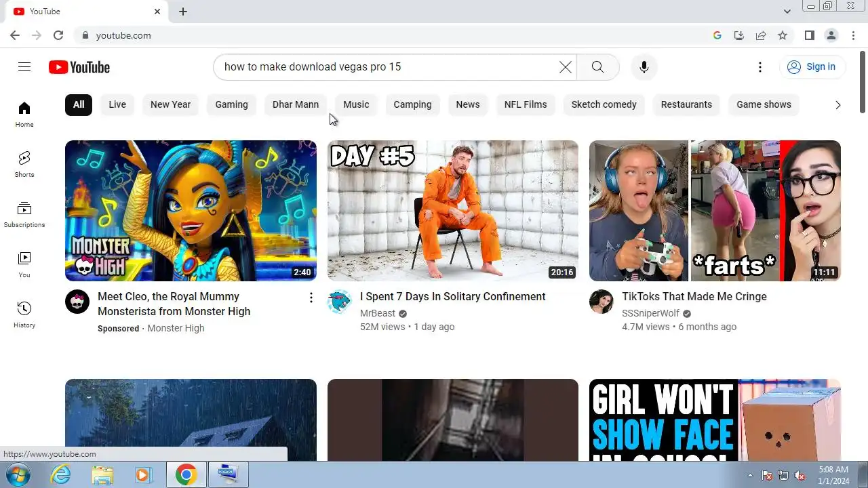Close the YouTube tab

tap(157, 12)
